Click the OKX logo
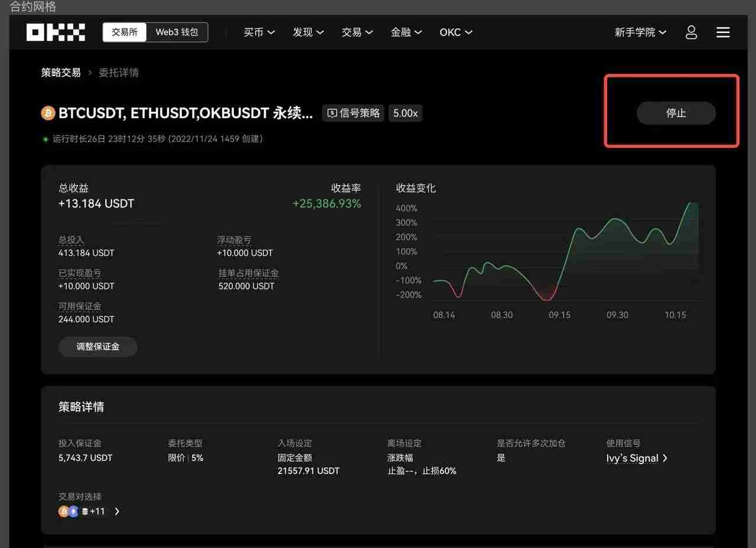This screenshot has height=548, width=756. tap(55, 33)
